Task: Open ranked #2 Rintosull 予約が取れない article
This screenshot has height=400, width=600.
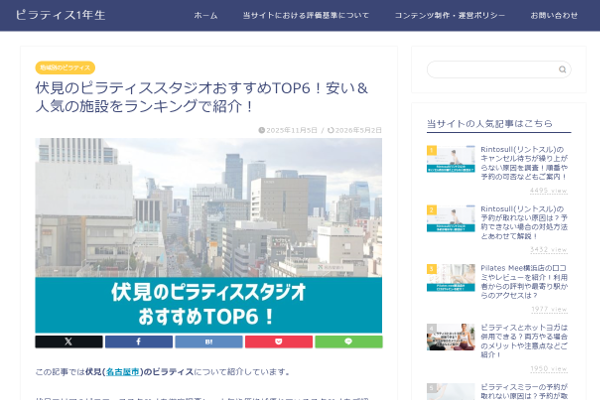Action: coord(524,222)
